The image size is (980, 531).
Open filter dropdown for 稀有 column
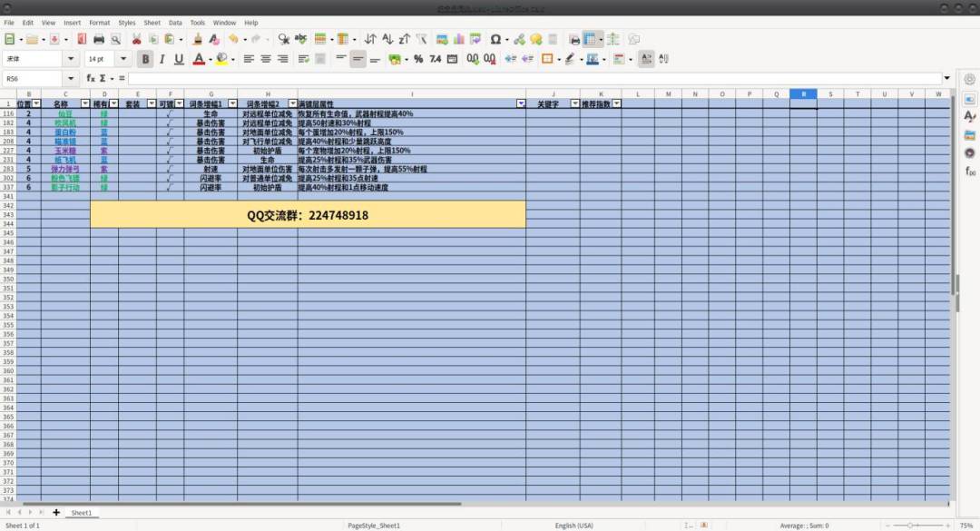pyautogui.click(x=113, y=103)
